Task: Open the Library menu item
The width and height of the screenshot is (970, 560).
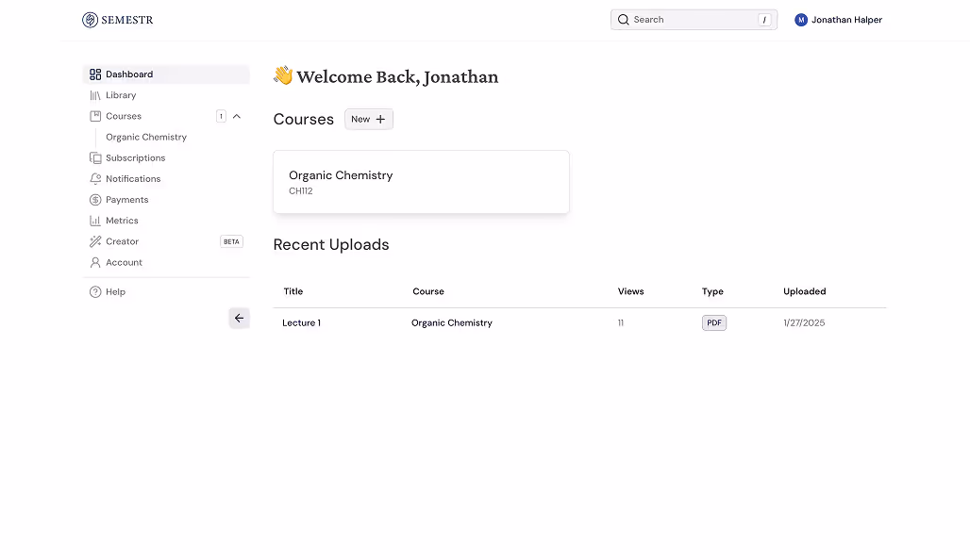Action: click(166, 95)
